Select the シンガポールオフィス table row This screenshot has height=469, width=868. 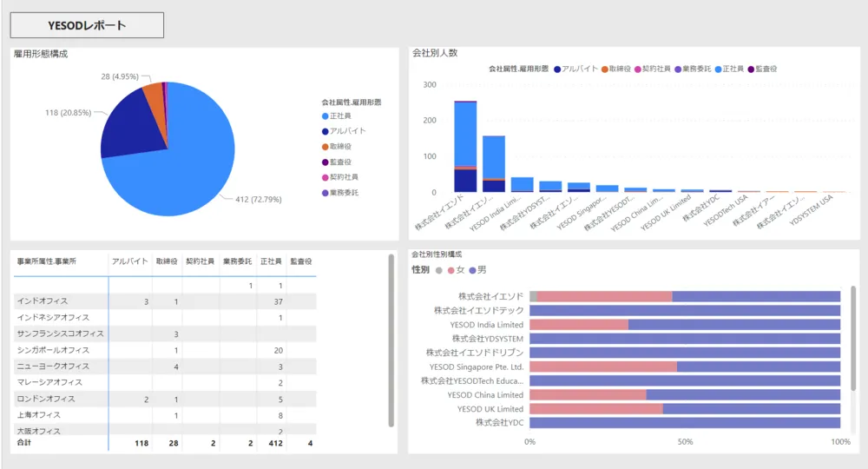165,350
